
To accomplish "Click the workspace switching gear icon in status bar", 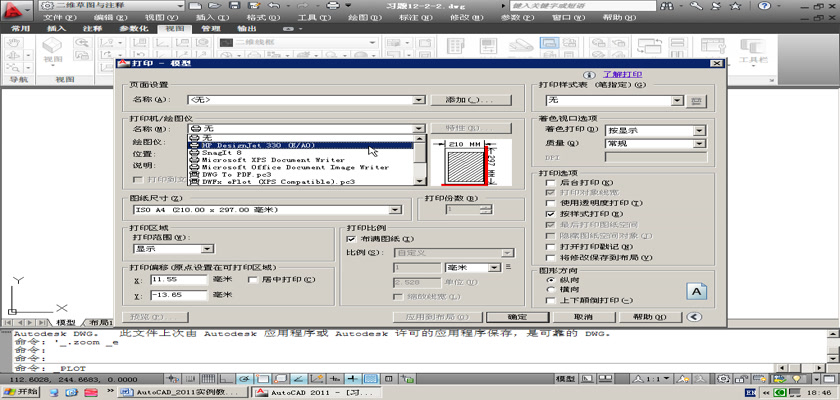I will (x=724, y=379).
